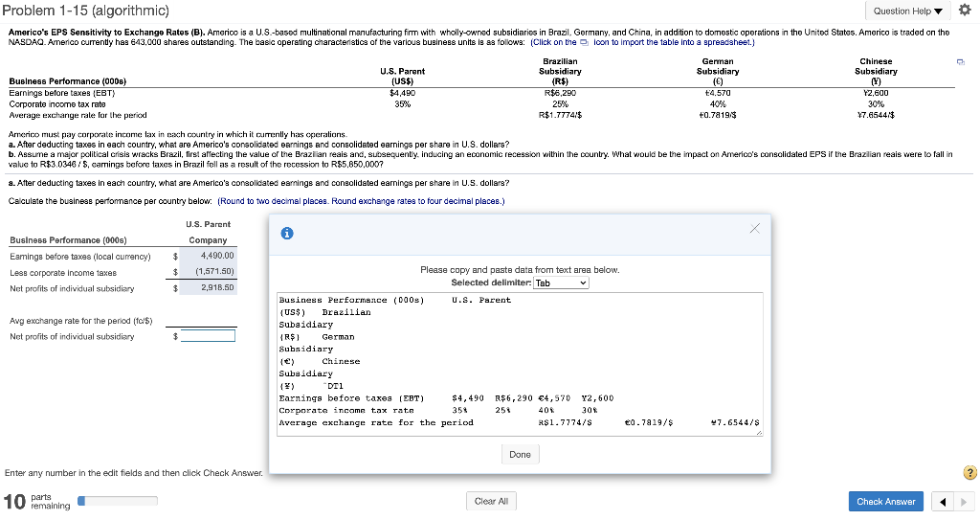Click the 35% U.S. tax rate cell
980x520 pixels.
(x=403, y=103)
